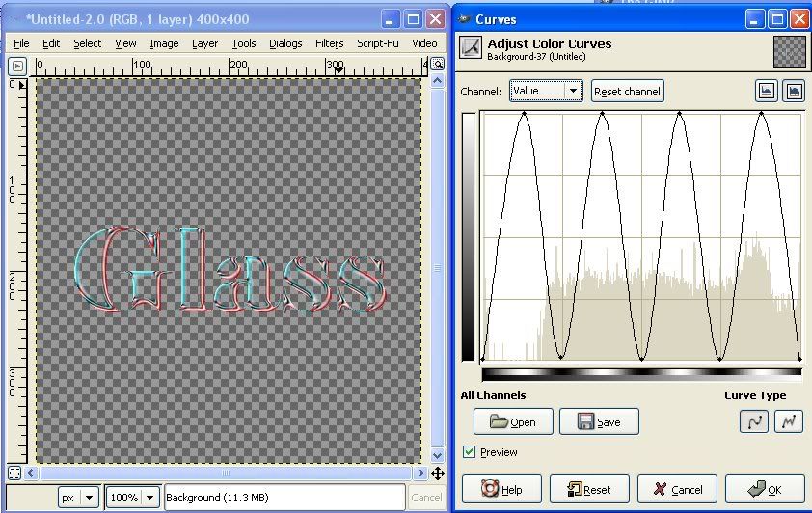Open the File menu
812x513 pixels.
21,43
